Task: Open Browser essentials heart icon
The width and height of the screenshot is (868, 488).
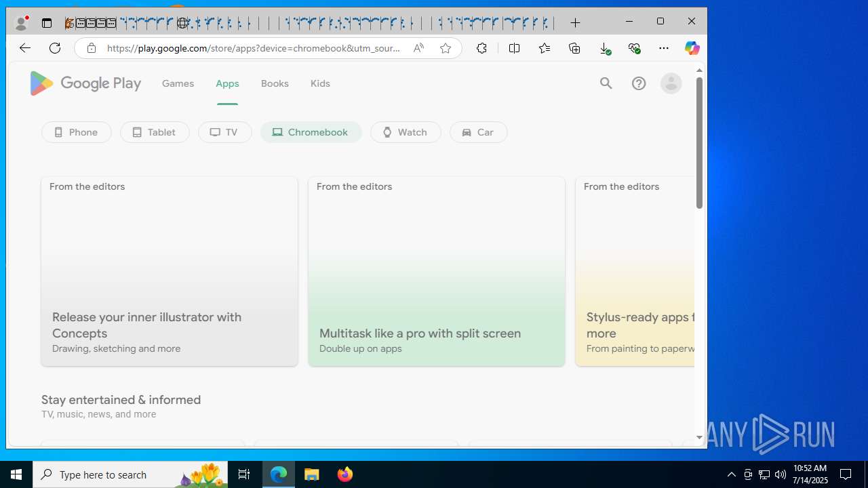Action: pyautogui.click(x=634, y=48)
